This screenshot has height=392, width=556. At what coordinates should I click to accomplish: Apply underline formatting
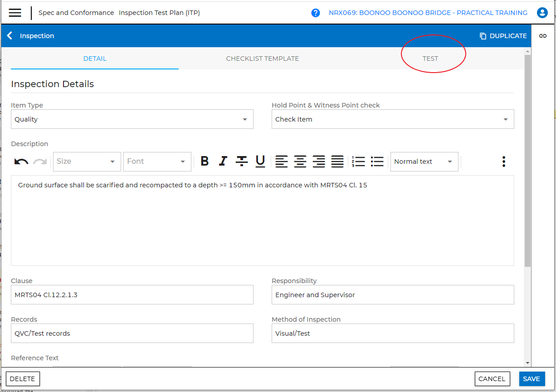260,161
